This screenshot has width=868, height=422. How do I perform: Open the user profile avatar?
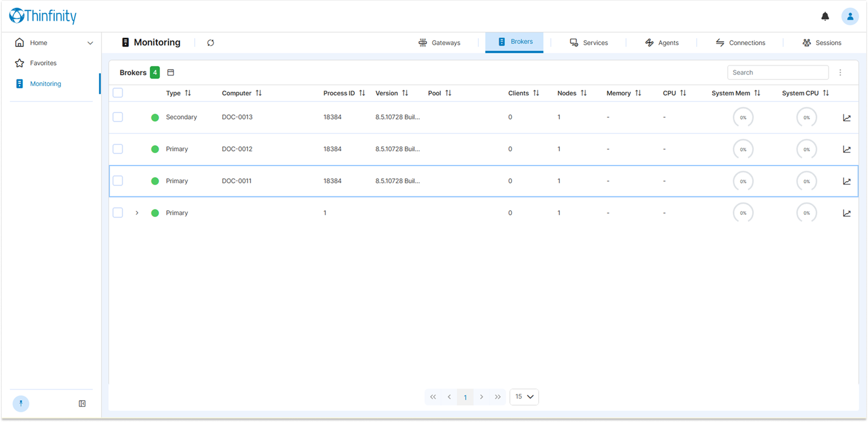click(x=850, y=17)
